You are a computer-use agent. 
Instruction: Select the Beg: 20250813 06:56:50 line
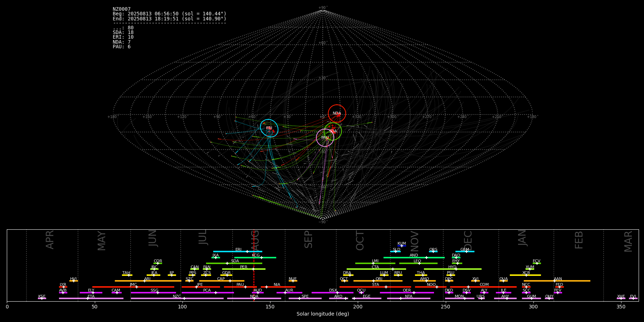(170, 14)
